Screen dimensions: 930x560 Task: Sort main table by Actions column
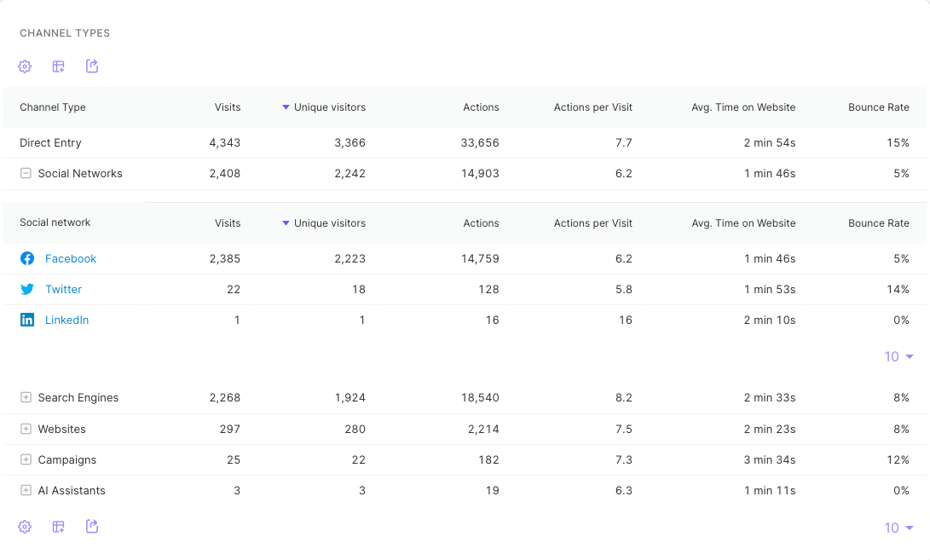point(481,107)
